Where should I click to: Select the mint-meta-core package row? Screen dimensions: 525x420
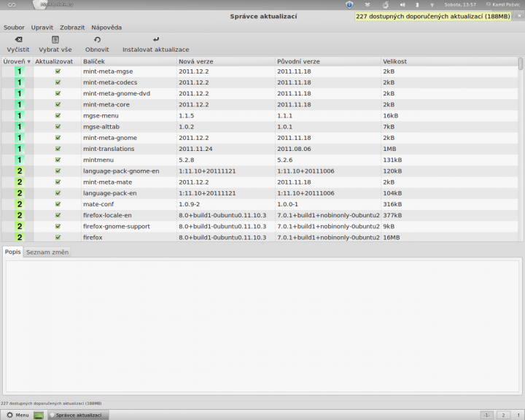260,104
